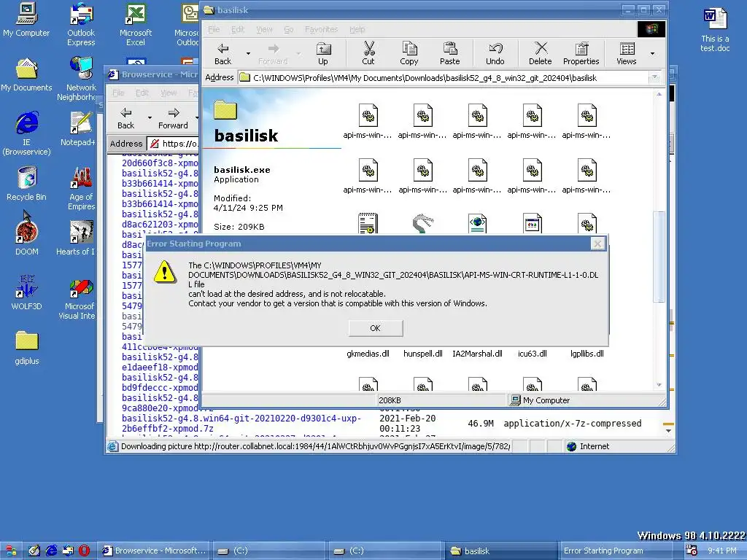Click the Views toolbar icon
747x560 pixels.
[627, 54]
